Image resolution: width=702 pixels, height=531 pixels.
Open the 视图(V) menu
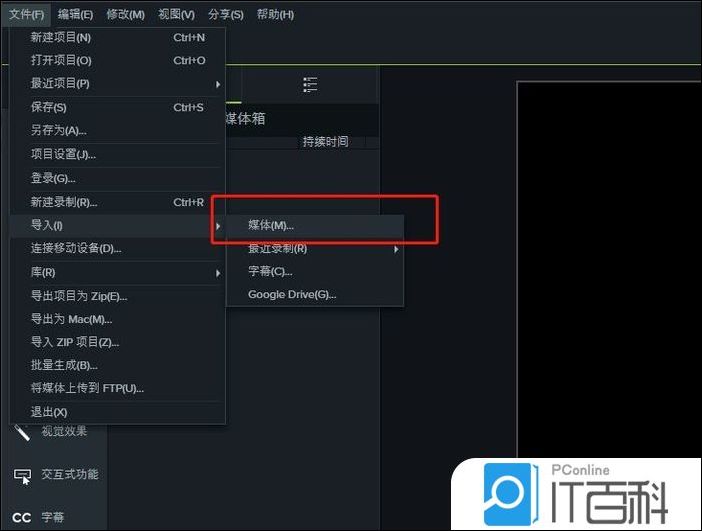(x=176, y=14)
